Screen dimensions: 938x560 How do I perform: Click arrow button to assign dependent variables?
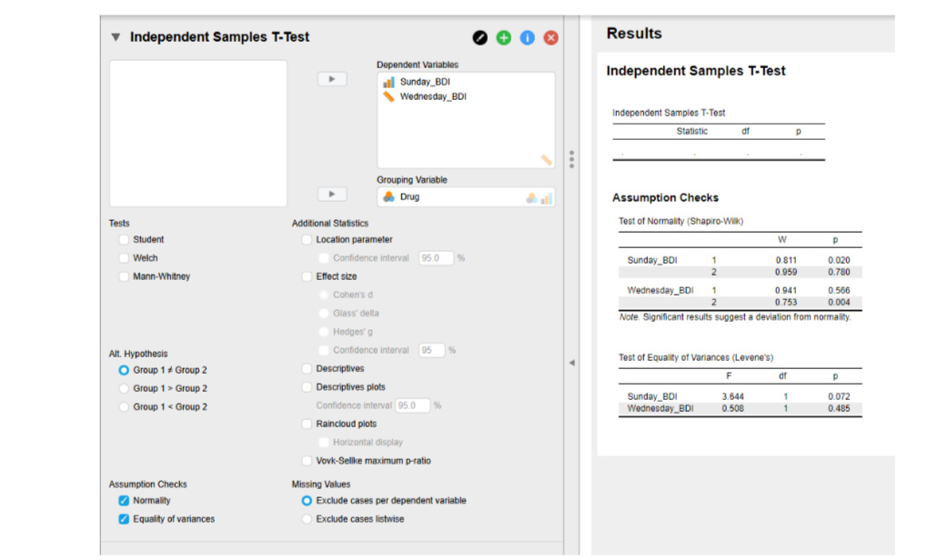point(332,79)
